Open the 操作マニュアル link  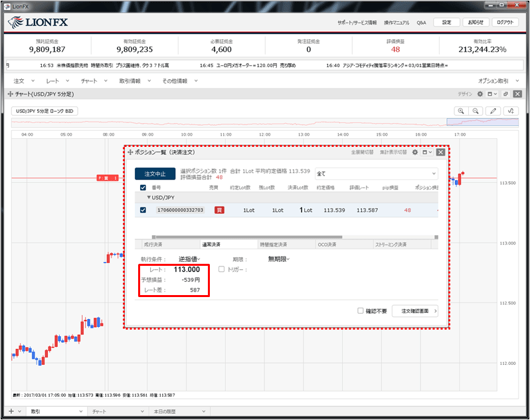(397, 23)
